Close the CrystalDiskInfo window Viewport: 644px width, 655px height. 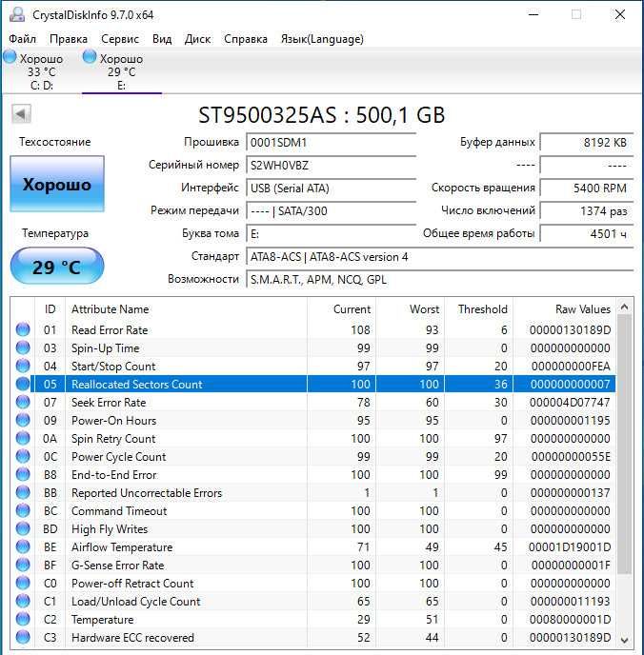620,14
